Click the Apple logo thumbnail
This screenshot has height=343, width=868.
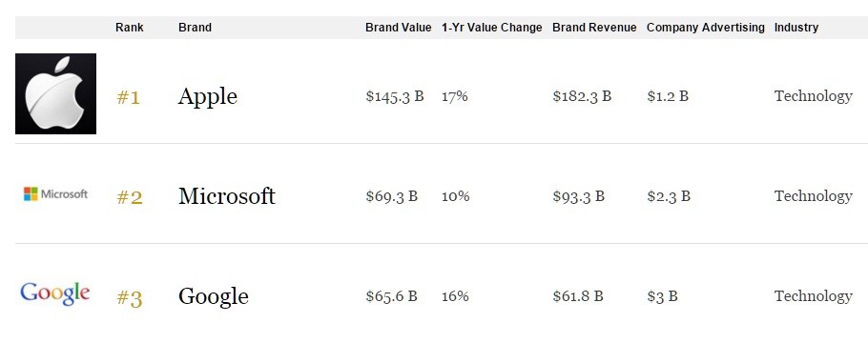click(x=55, y=93)
